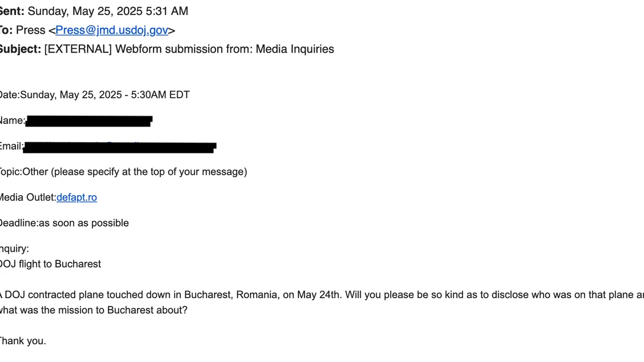Screen dimensions: 644x362
Task: Click the bold "Sent:" header label
Action: coord(12,11)
